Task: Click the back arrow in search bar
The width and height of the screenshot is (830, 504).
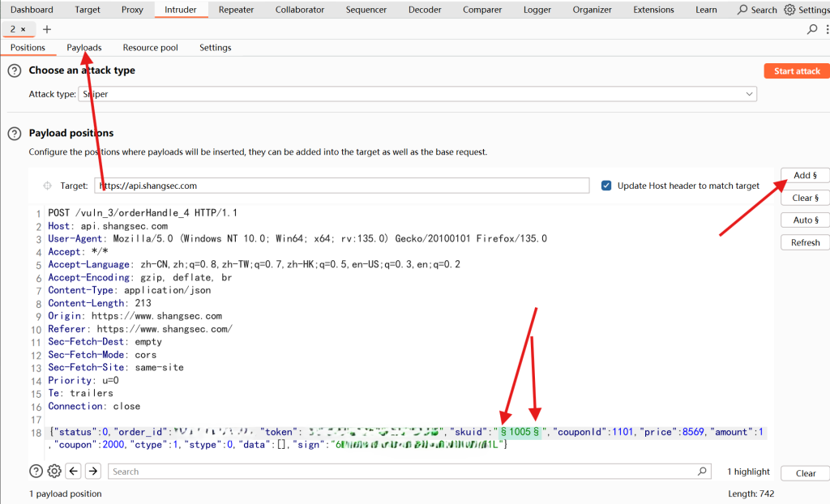Action: tap(74, 471)
